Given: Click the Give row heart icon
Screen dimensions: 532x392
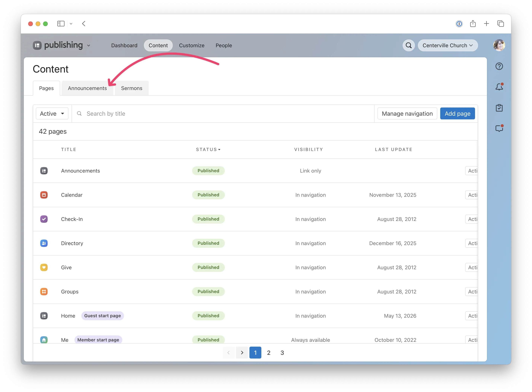Looking at the screenshot, I should [44, 268].
